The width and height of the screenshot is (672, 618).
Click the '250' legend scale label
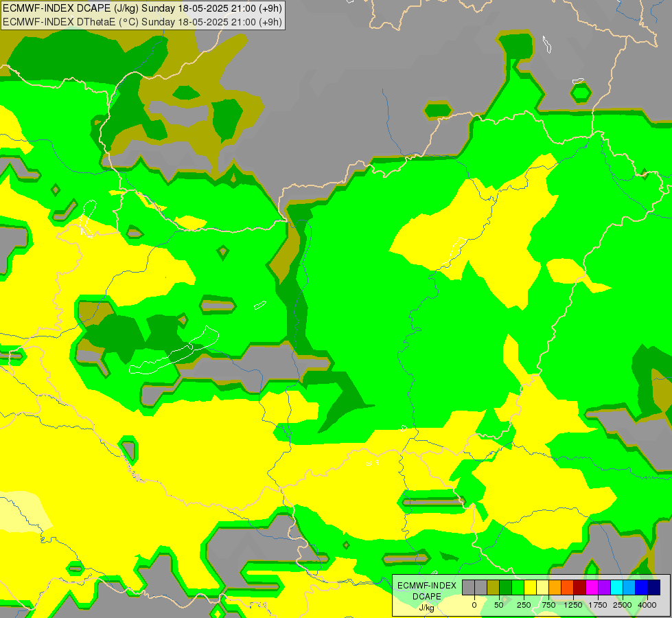(x=524, y=605)
